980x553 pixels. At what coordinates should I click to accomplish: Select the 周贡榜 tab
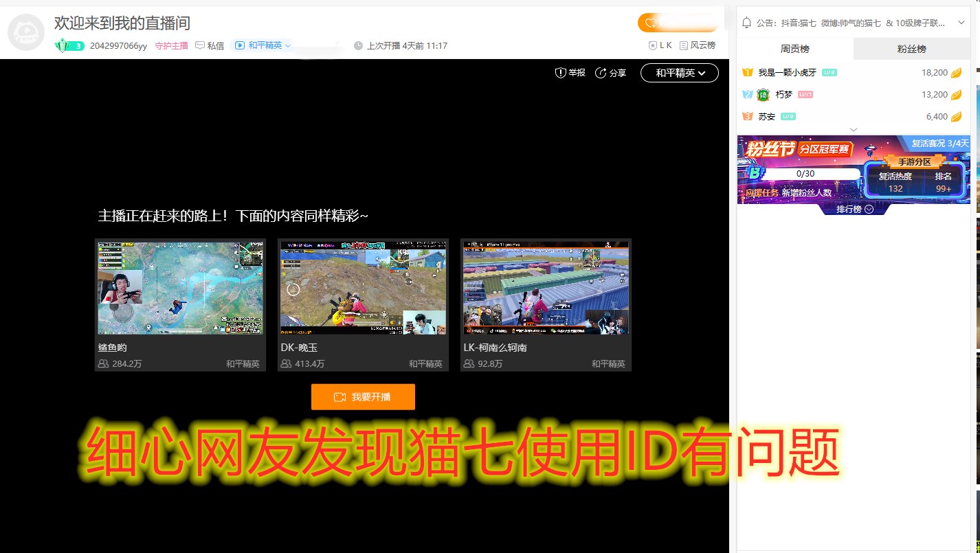point(795,48)
